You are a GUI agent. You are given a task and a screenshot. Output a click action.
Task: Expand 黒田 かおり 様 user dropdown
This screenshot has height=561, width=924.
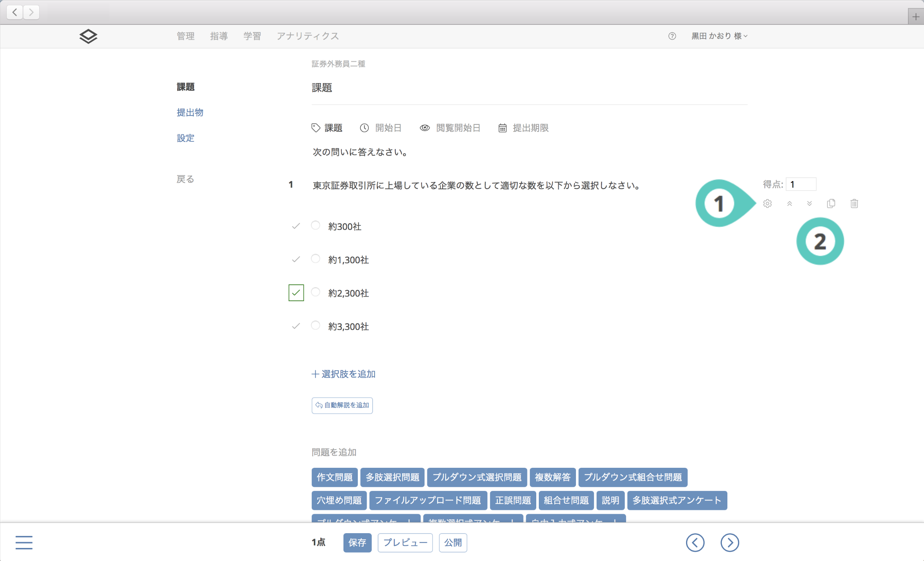click(x=719, y=36)
